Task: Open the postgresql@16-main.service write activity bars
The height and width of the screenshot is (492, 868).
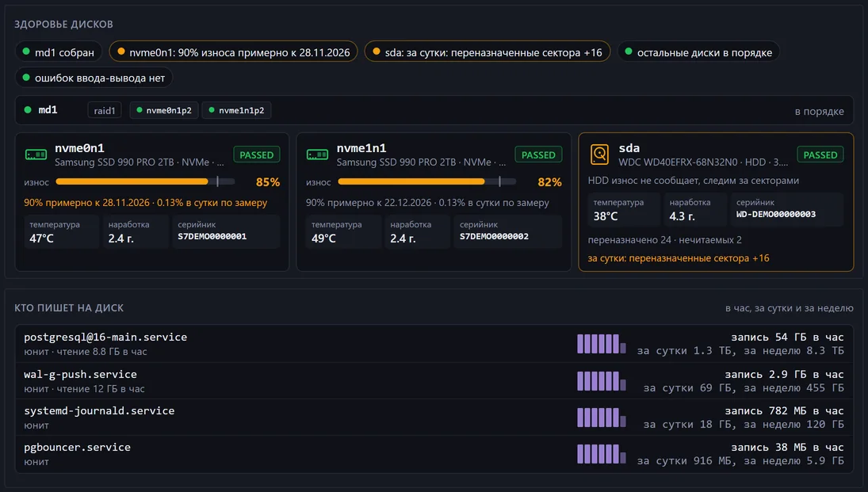Action: coord(601,344)
